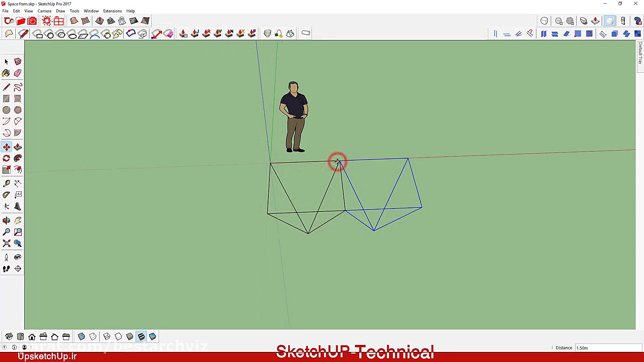Switch to Front standard view
The width and height of the screenshot is (644, 362).
click(32, 337)
